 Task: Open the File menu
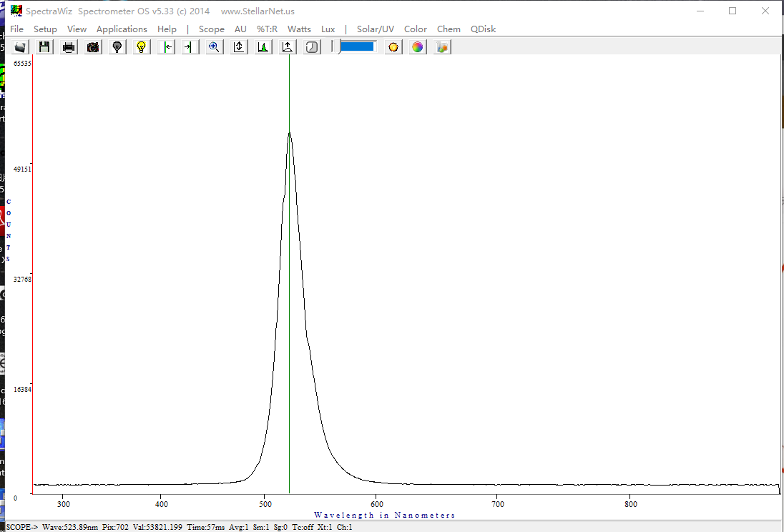[x=16, y=29]
